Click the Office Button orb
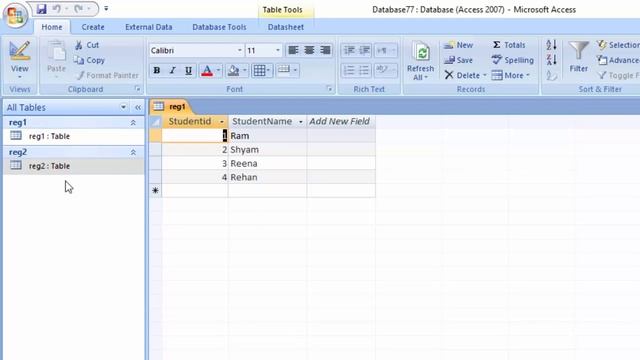 coord(16,16)
